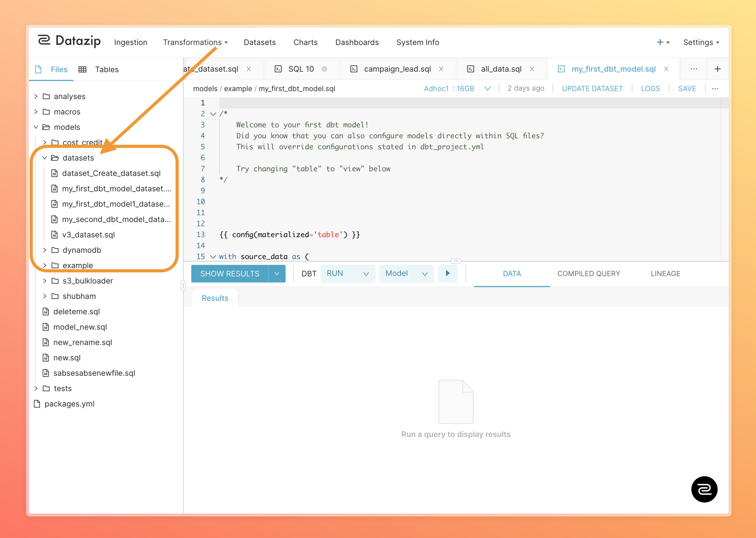Open tab overflow ellipsis menu
Viewport: 756px width, 538px height.
point(694,69)
